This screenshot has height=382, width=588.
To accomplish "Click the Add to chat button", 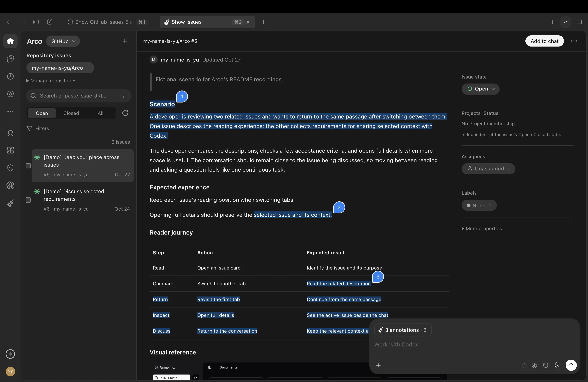I will (x=545, y=41).
